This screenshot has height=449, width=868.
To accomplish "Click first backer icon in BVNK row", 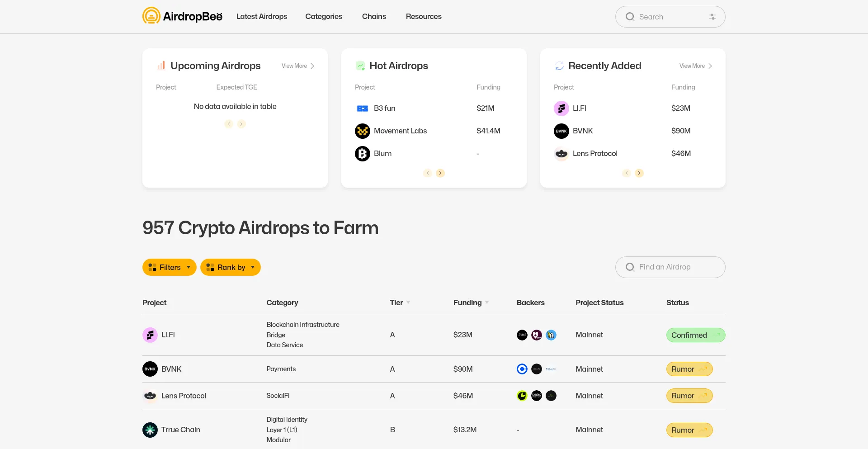I will tap(522, 369).
